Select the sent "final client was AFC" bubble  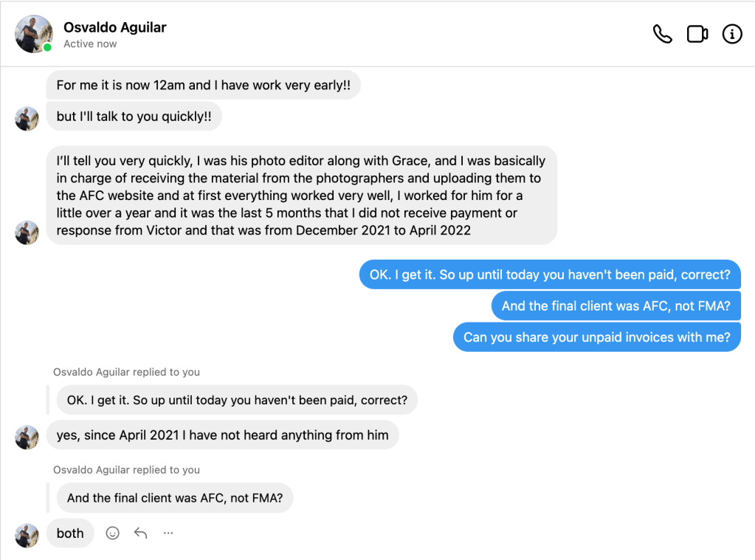616,306
